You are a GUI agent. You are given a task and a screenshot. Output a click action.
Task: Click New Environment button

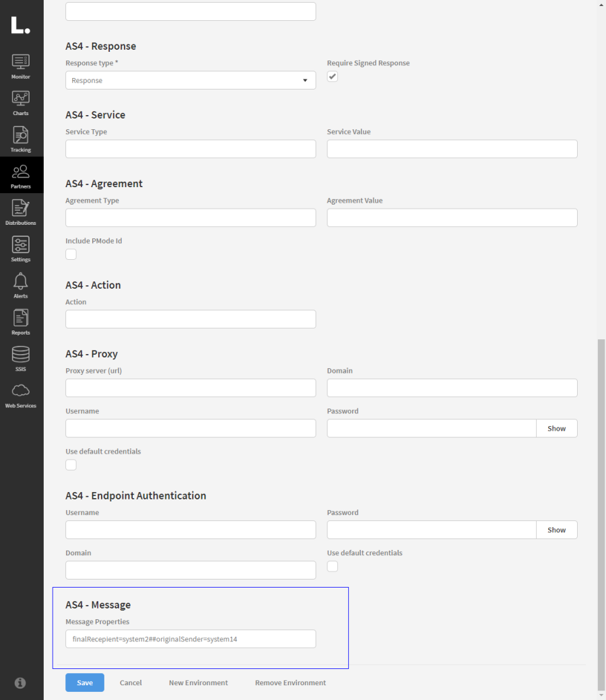(198, 682)
